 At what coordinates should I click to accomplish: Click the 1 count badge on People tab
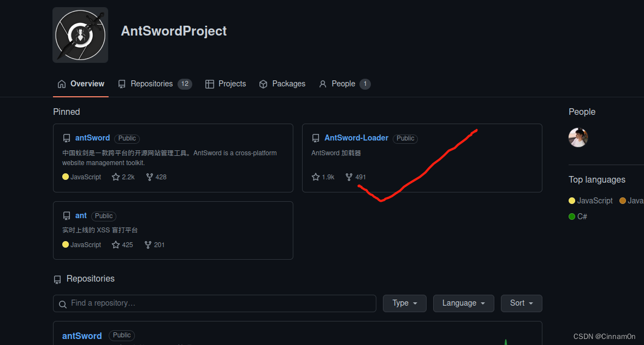[365, 84]
